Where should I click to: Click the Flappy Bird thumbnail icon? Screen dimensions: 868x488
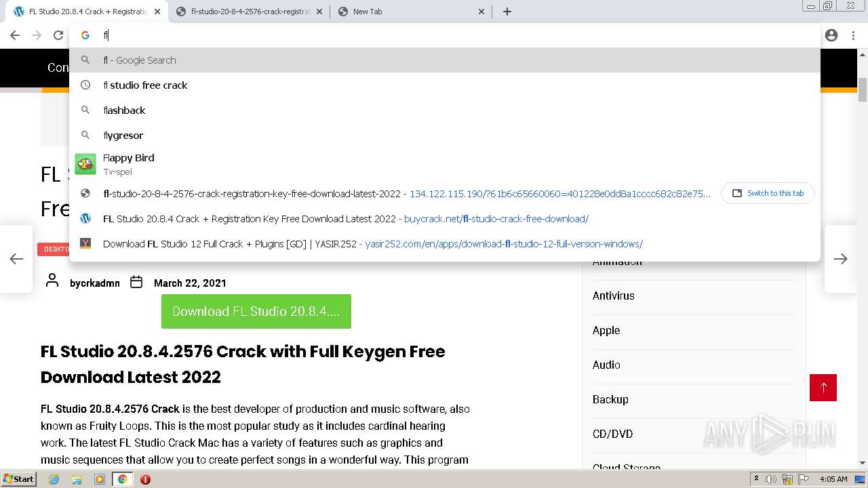85,164
